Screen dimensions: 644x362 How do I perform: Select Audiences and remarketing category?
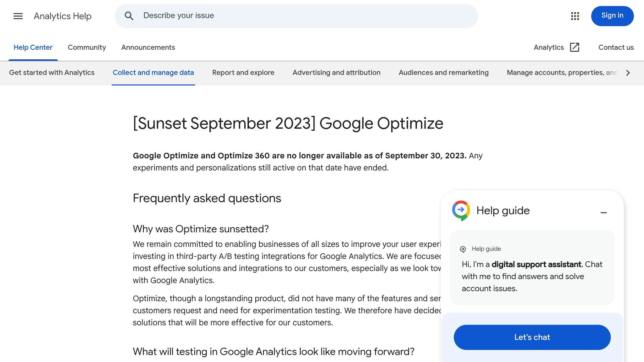[443, 73]
